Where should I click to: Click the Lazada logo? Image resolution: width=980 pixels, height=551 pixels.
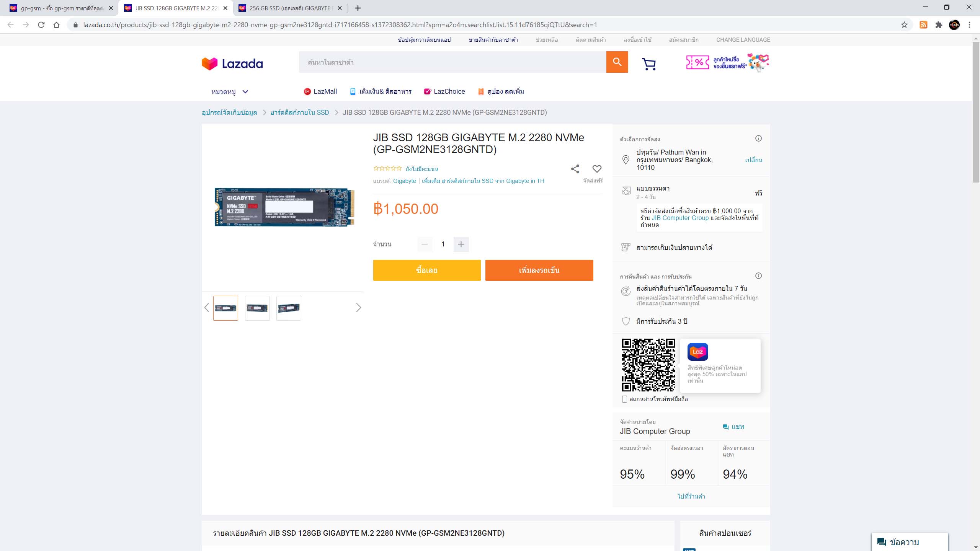click(232, 64)
